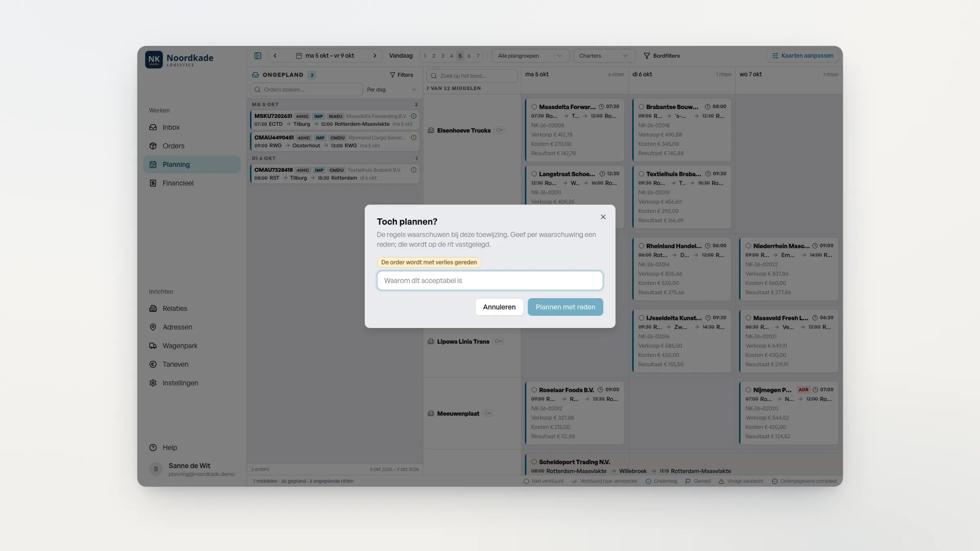Click the Orders zoeken search field
Viewport: 980px width, 551px height.
306,89
